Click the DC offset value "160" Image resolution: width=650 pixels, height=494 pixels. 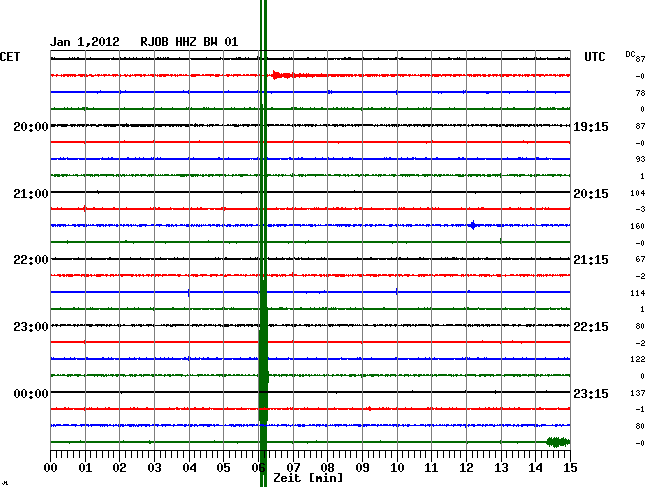638,226
